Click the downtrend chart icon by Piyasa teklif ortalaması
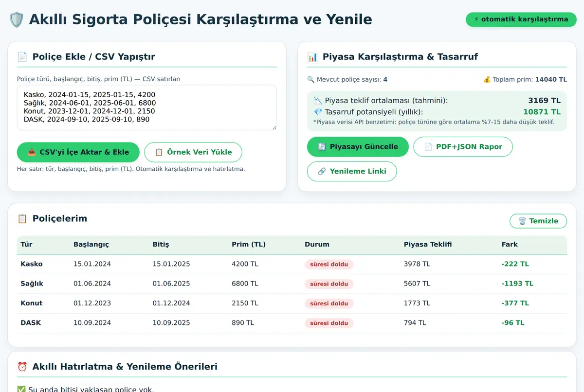Viewport: 584px width, 392px height. [x=318, y=101]
